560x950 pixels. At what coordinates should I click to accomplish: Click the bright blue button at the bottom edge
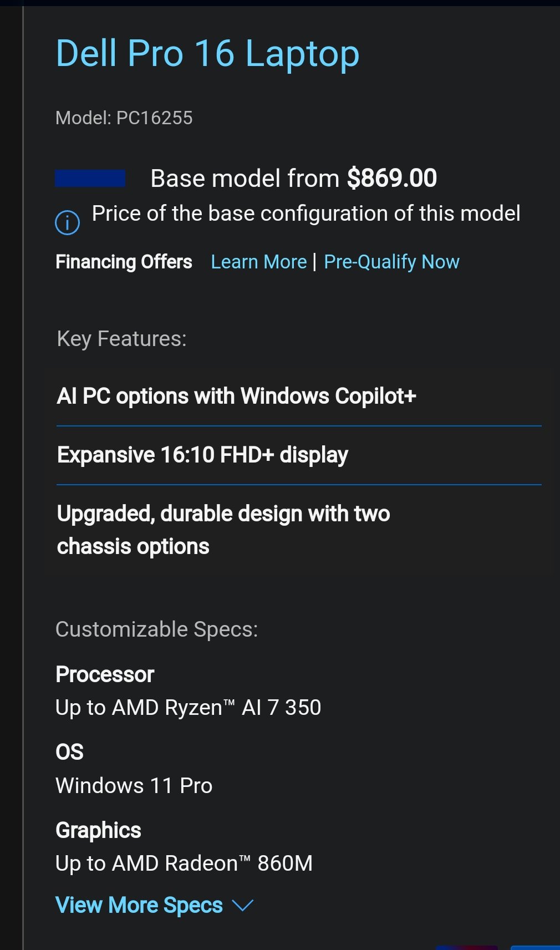(x=535, y=948)
